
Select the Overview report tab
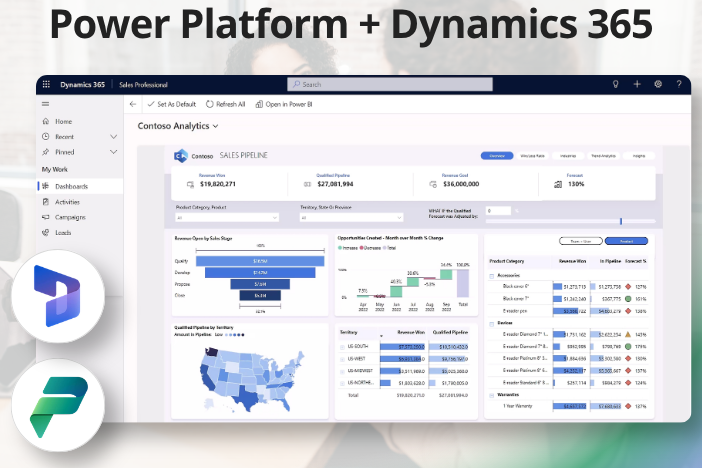coord(497,155)
